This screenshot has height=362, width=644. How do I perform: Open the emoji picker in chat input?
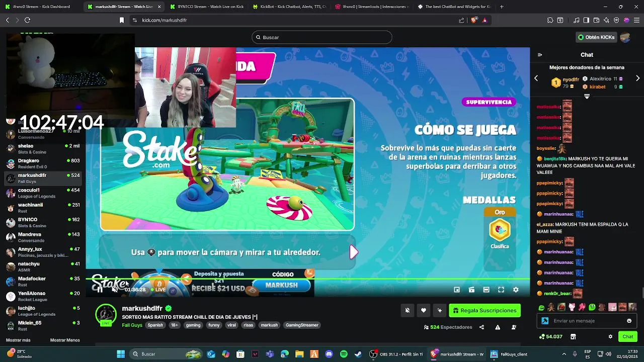[629, 321]
